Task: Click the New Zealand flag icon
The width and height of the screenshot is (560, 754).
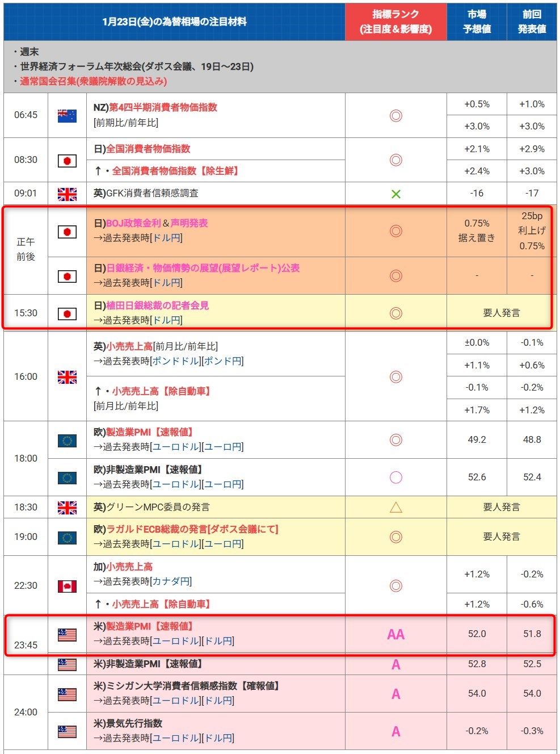Action: 67,115
